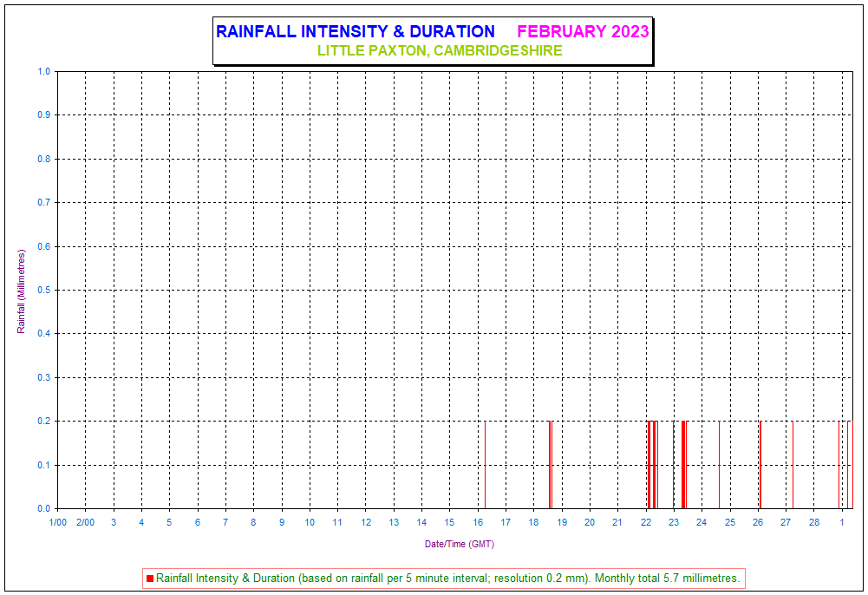Click the x-axis date label 14
Screen dimensions: 868x595
click(421, 522)
